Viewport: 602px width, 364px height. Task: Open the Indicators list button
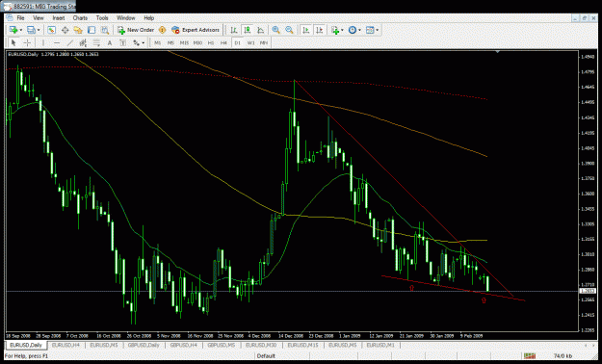(x=335, y=30)
